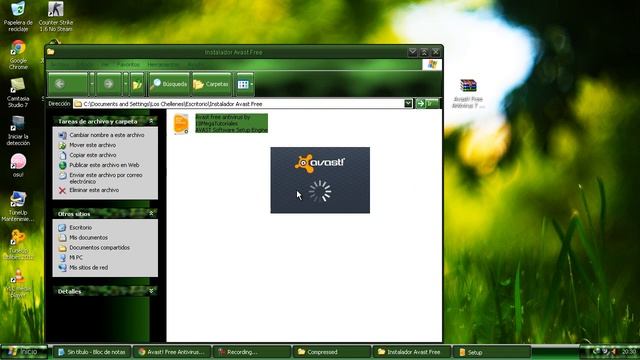
Task: Click the address bar path field
Action: pos(243,104)
